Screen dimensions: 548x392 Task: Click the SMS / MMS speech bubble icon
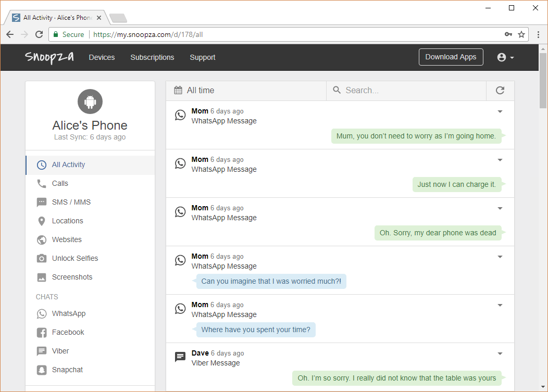point(42,203)
